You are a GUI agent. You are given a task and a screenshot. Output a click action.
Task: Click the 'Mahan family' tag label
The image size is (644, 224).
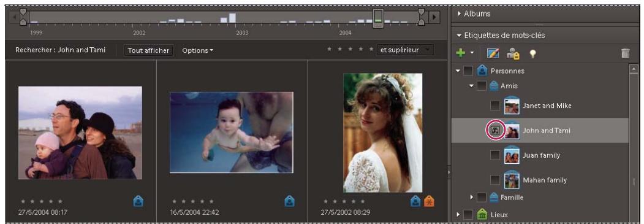coord(545,180)
